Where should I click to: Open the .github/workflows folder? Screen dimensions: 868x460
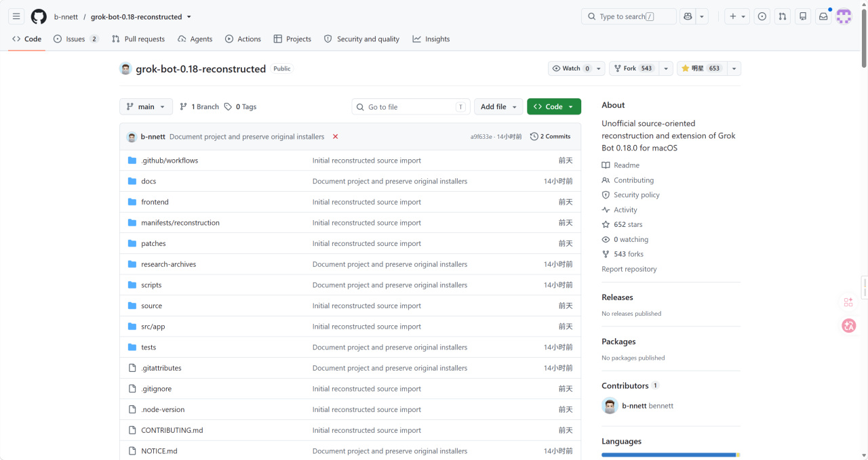(x=170, y=161)
